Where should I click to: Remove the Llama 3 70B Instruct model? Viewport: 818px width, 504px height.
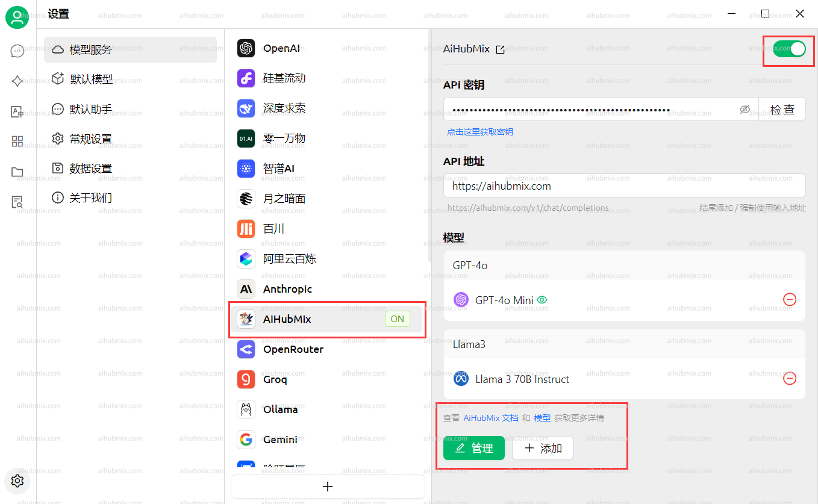coord(789,379)
